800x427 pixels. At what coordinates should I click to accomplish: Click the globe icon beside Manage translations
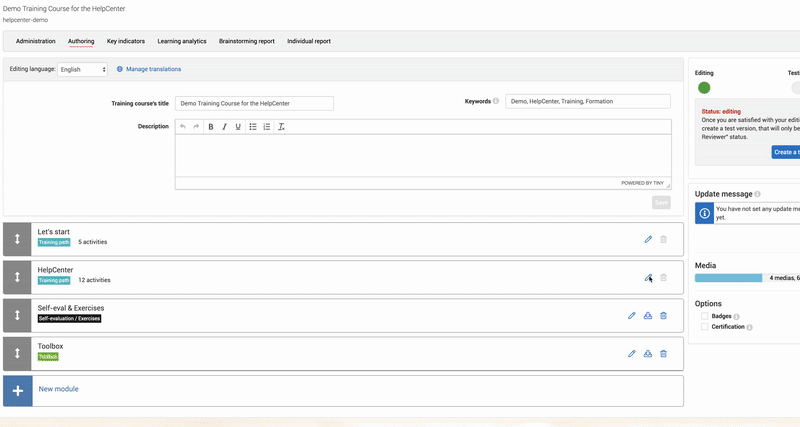pos(120,69)
